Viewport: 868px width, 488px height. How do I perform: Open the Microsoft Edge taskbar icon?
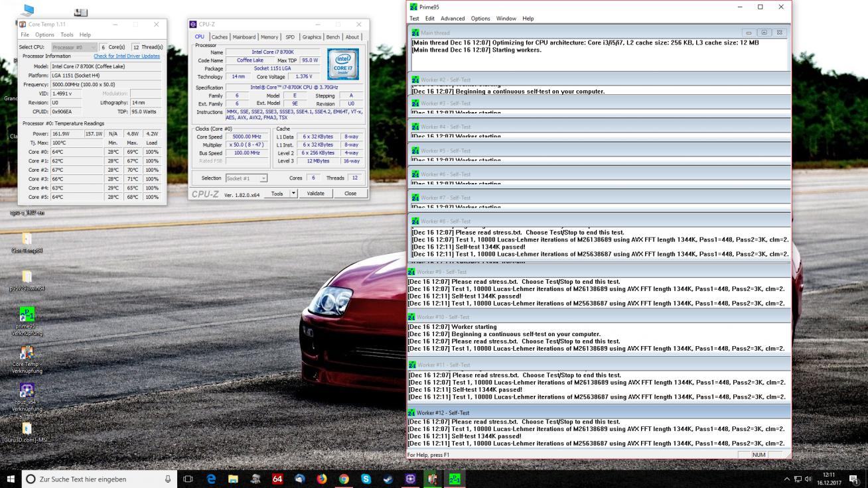211,479
